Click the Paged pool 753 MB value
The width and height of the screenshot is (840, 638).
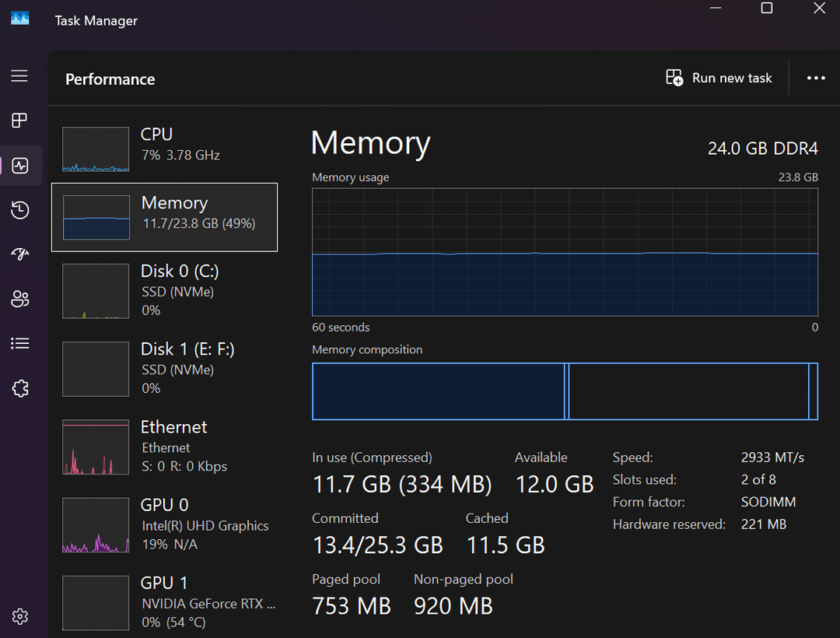pyautogui.click(x=352, y=606)
